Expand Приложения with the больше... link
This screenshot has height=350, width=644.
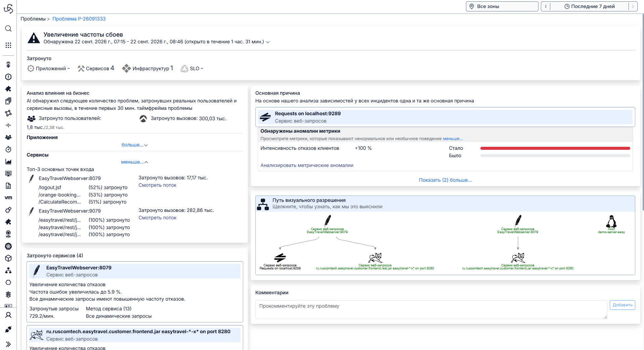tap(134, 145)
